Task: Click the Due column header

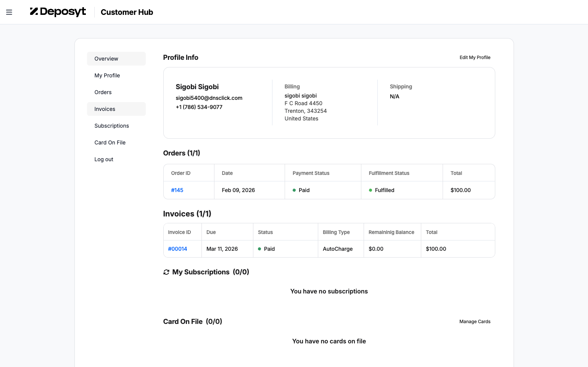Action: pyautogui.click(x=211, y=232)
